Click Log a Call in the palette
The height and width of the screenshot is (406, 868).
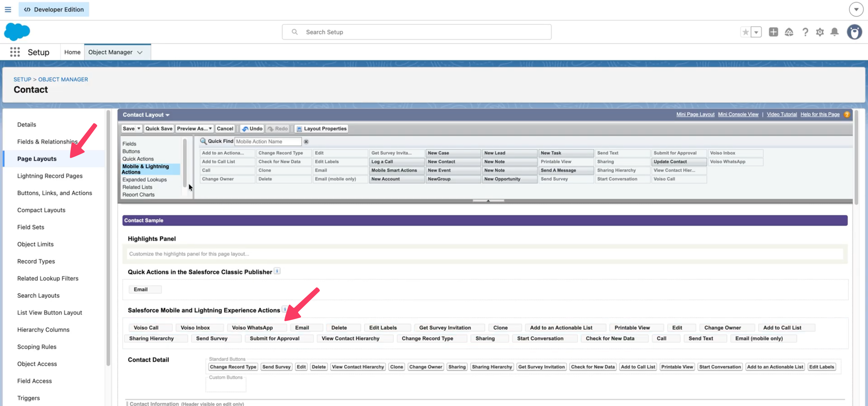[x=397, y=162]
